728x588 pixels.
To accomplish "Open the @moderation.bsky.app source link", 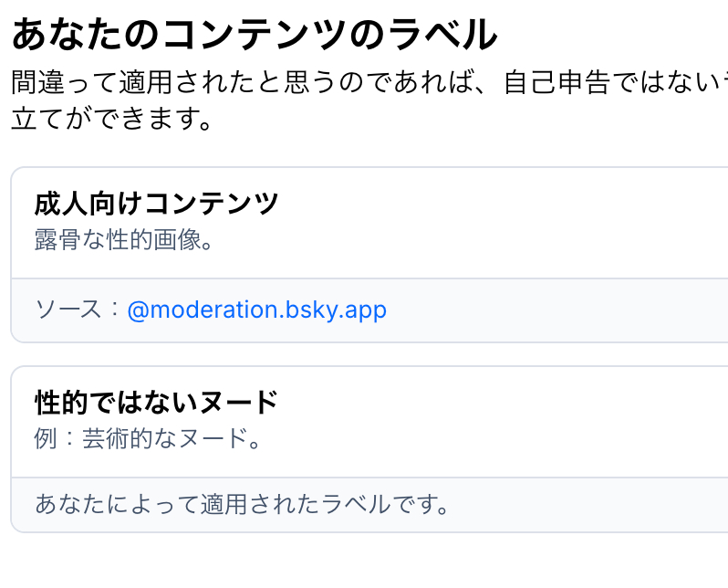I will [x=257, y=310].
